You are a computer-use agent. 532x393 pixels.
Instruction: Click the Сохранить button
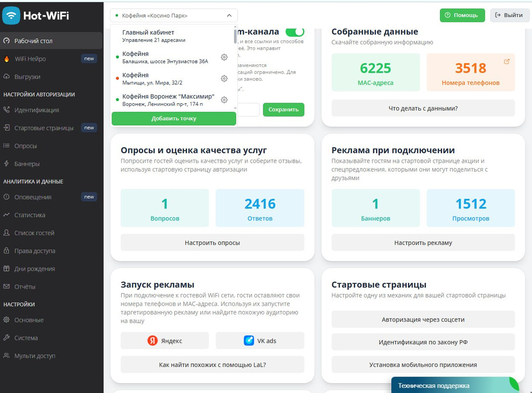coord(283,109)
